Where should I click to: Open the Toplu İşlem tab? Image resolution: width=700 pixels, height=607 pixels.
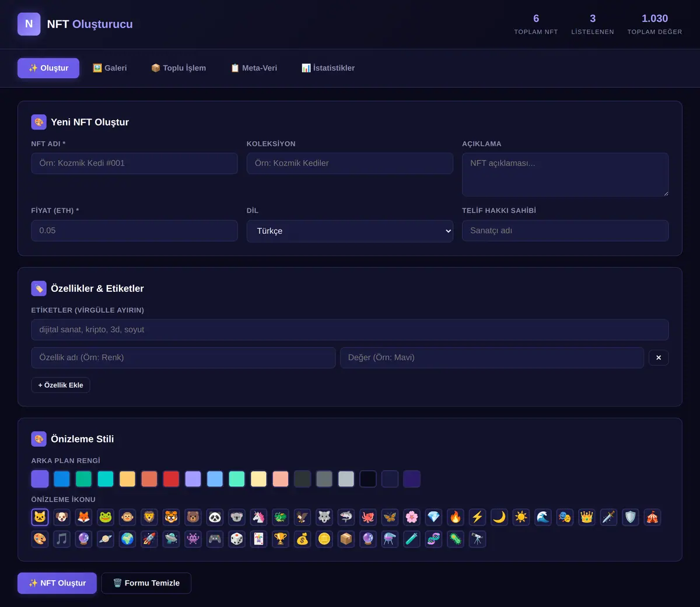(x=178, y=68)
